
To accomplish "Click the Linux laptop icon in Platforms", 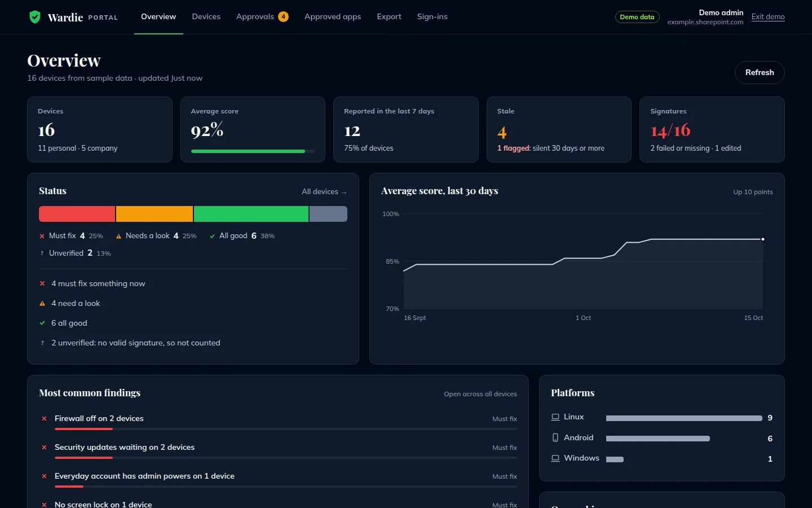I will 555,417.
